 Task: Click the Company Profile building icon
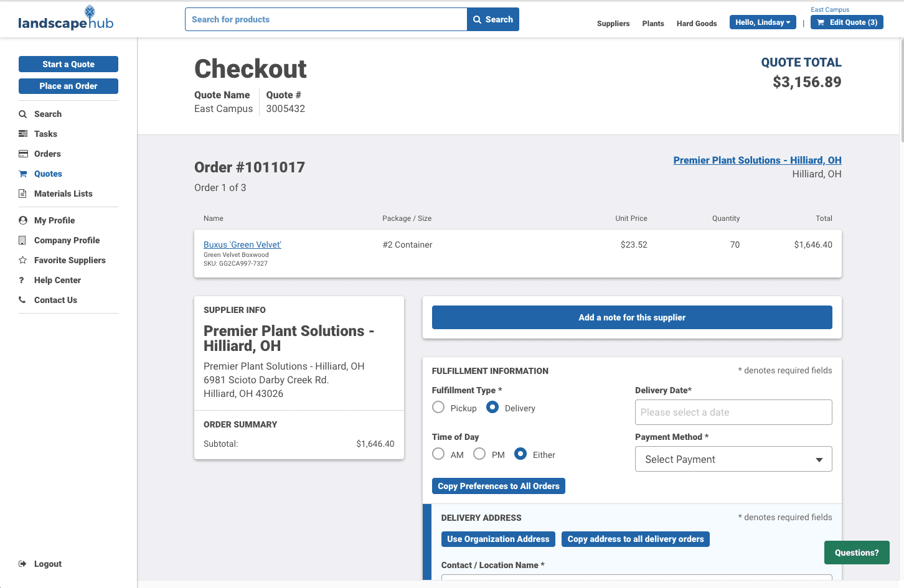pos(22,240)
